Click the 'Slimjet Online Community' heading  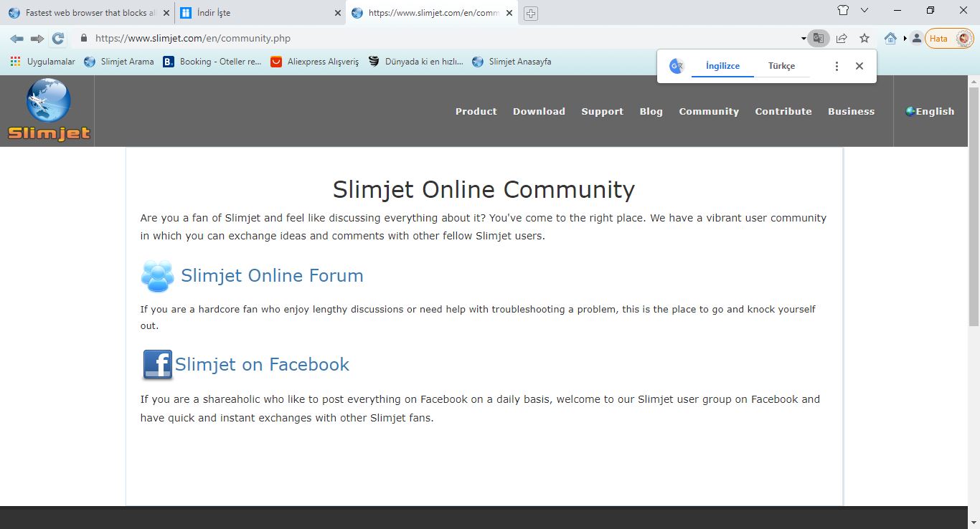click(x=484, y=190)
